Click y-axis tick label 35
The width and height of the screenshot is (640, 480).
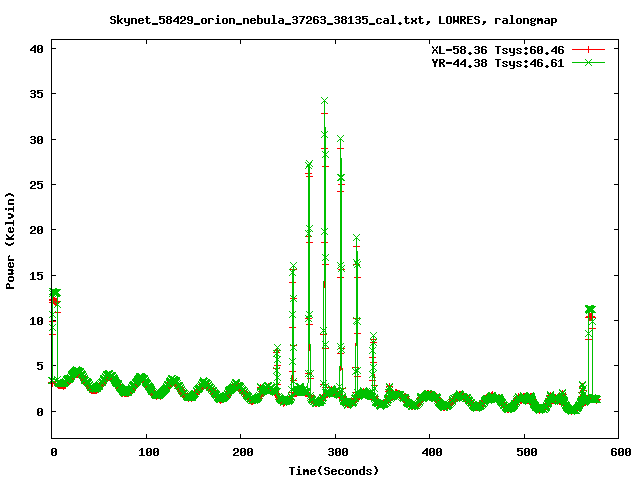[x=36, y=94]
